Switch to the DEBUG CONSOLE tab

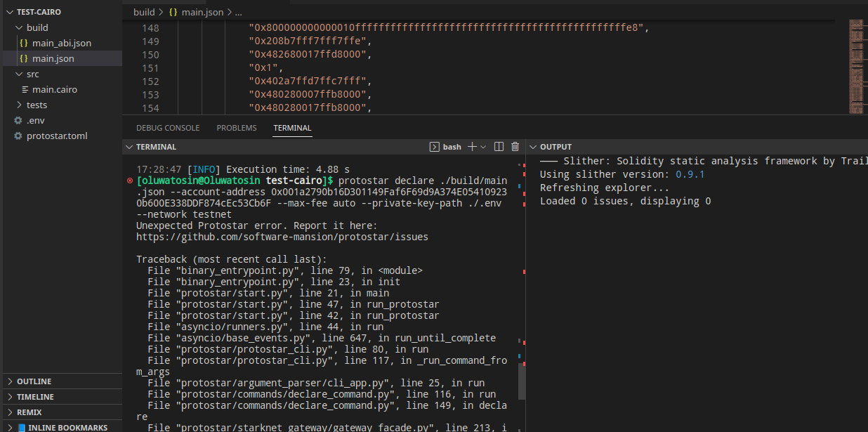click(168, 128)
